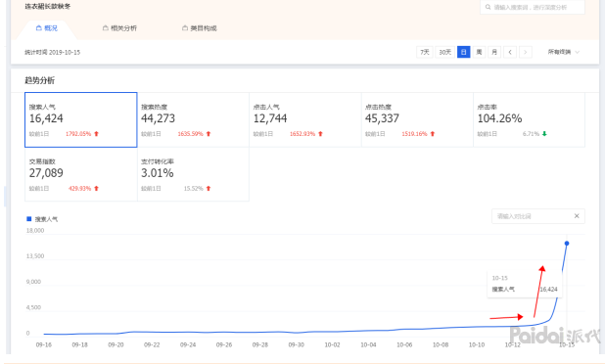Click the house icon on 类目构成 tab
This screenshot has height=364, width=605.
[185, 27]
